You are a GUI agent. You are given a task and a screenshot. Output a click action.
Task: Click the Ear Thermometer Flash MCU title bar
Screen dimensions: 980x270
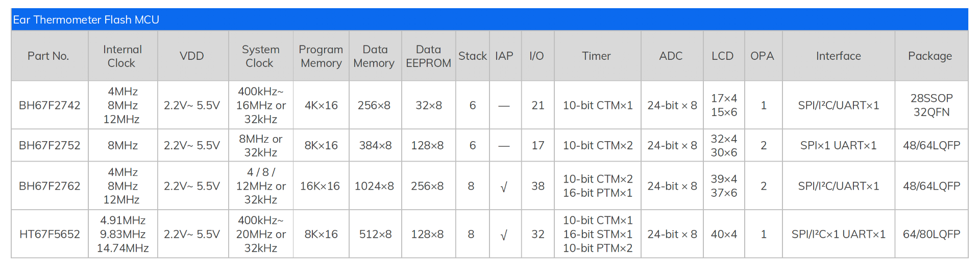tap(489, 19)
